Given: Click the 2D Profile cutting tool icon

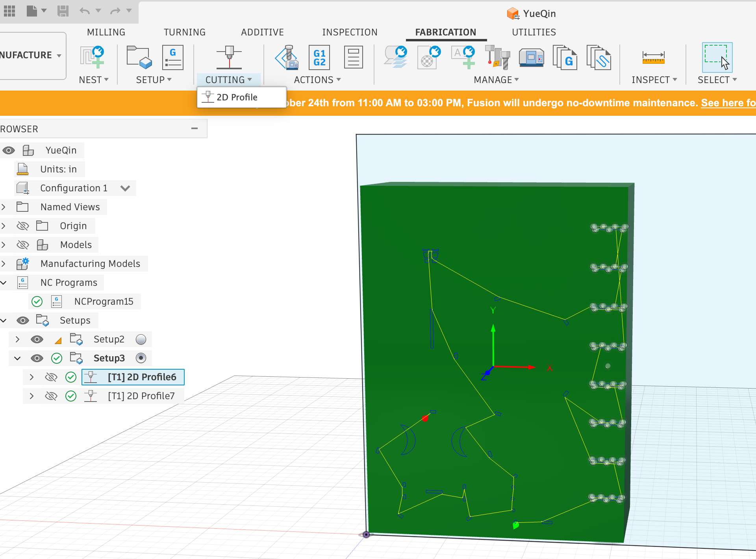Looking at the screenshot, I should click(229, 57).
